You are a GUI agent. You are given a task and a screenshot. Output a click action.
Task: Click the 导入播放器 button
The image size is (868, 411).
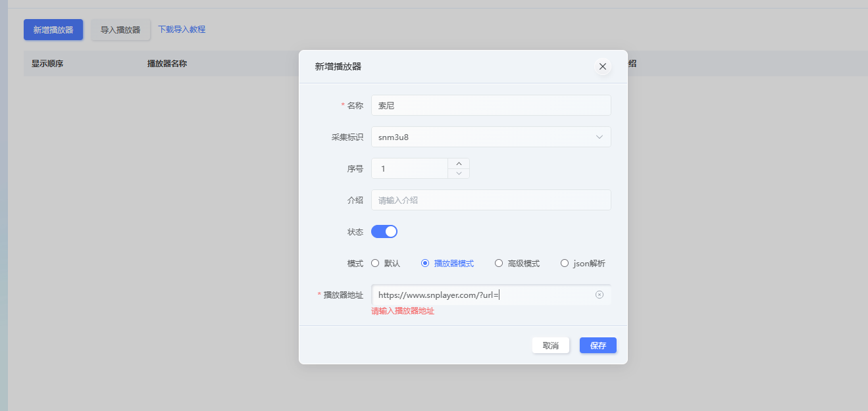point(120,30)
